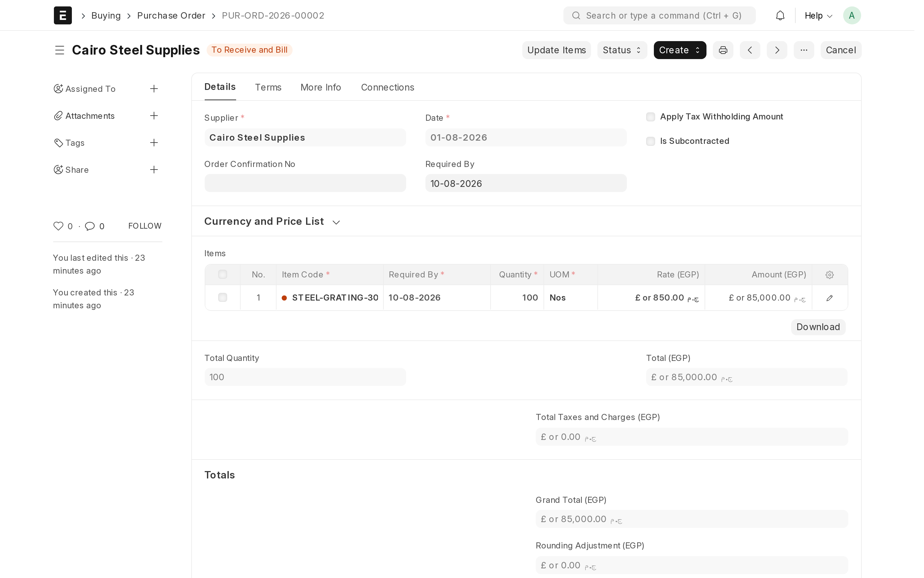This screenshot has width=924, height=578.
Task: Enable Apply Tax Withholding Amount
Action: click(650, 117)
